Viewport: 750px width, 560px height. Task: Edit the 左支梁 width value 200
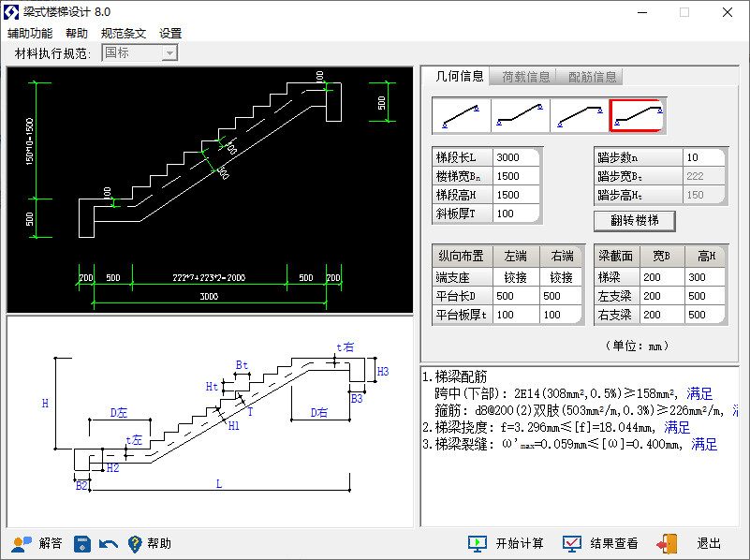(662, 296)
